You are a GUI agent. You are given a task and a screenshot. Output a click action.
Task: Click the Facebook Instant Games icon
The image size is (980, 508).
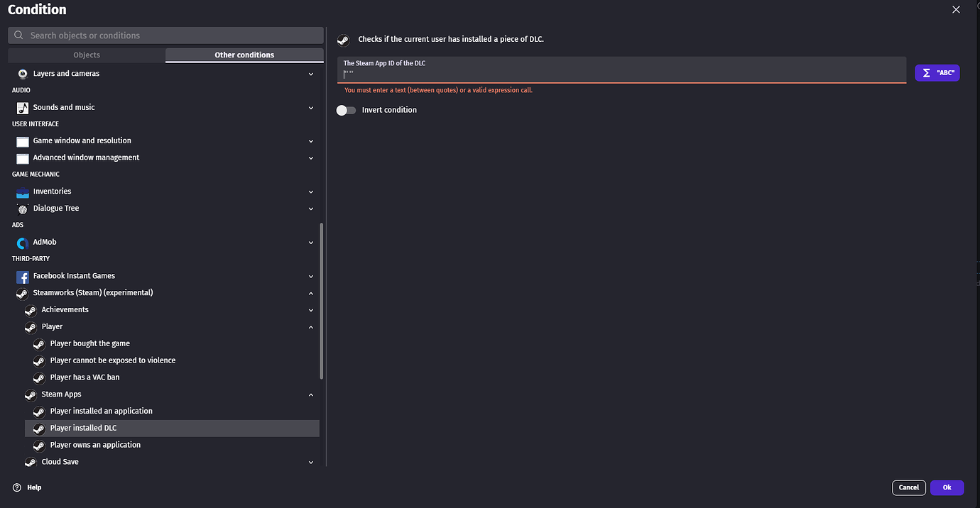[22, 276]
